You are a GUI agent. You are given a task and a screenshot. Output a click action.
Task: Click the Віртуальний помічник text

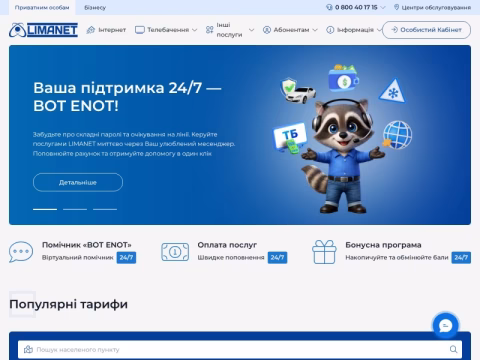click(x=78, y=258)
